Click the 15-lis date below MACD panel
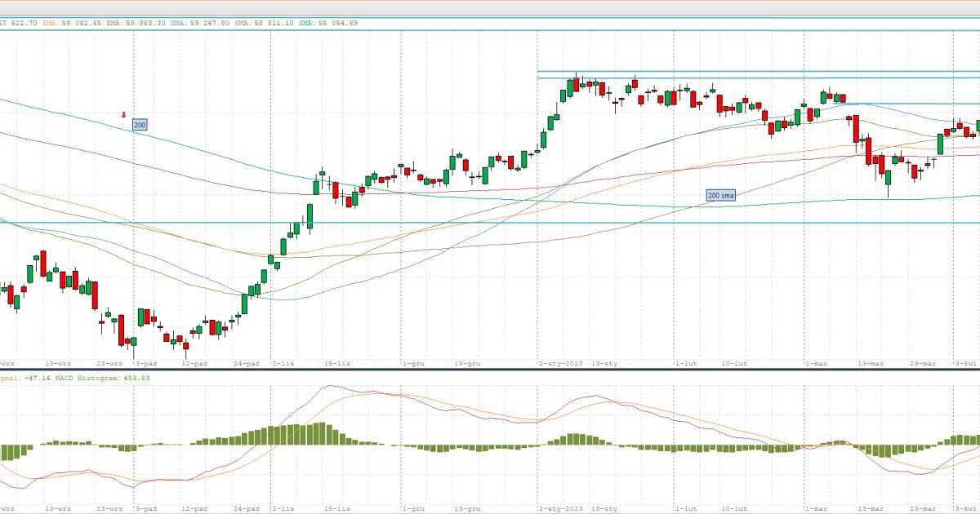This screenshot has width=980, height=514. [x=337, y=508]
